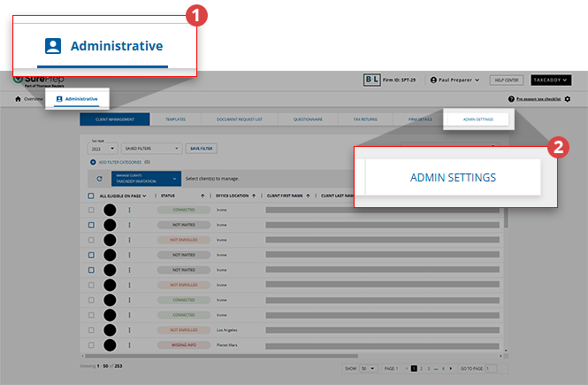Open the Tax Year 2023 dropdown
Screen dimensions: 588x385
point(103,149)
